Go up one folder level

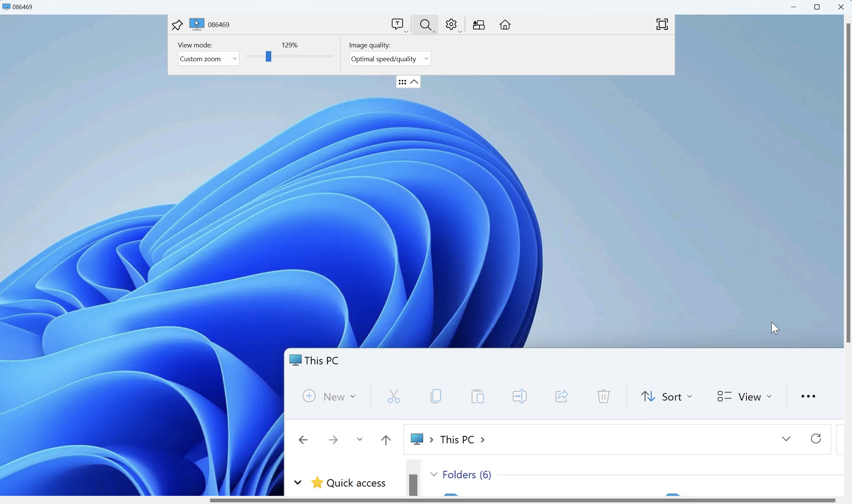pyautogui.click(x=386, y=440)
